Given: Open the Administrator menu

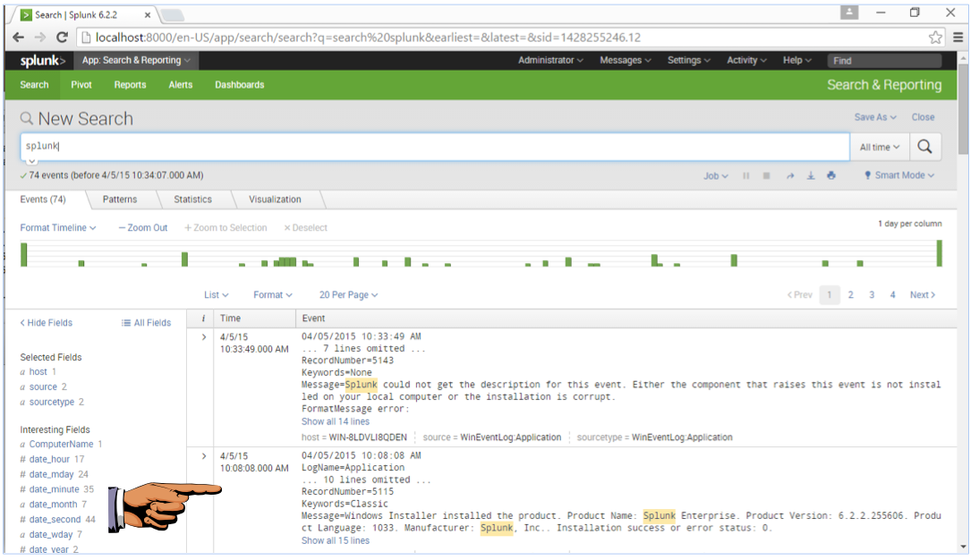Looking at the screenshot, I should [x=550, y=61].
